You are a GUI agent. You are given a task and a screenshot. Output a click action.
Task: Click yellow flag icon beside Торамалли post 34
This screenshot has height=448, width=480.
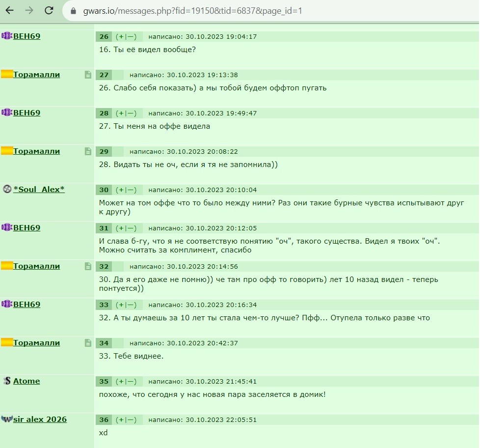[x=7, y=342]
